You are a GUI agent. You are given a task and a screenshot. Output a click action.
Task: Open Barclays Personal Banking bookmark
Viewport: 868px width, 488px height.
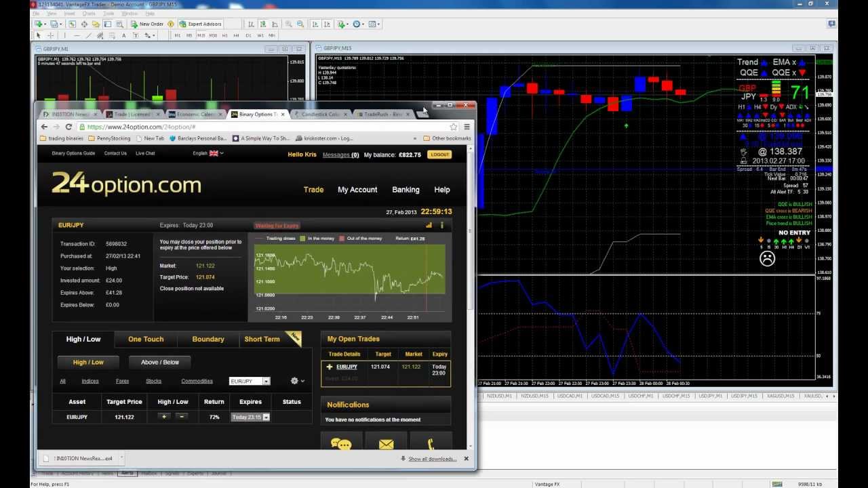point(197,138)
